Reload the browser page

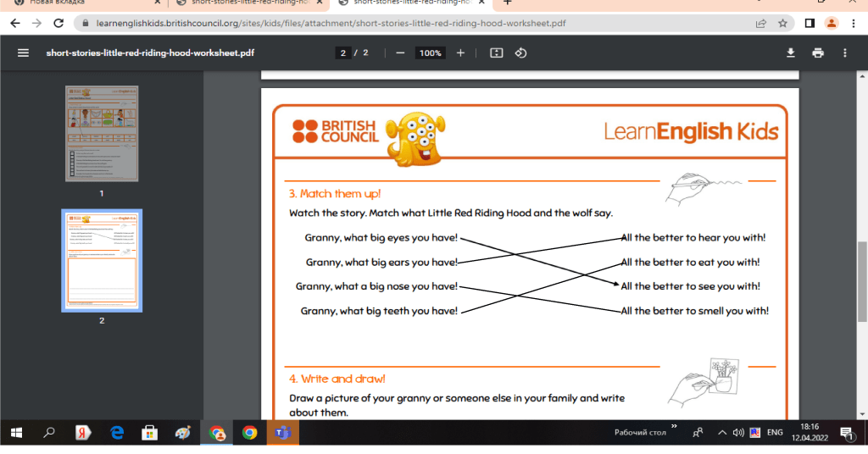tap(58, 23)
